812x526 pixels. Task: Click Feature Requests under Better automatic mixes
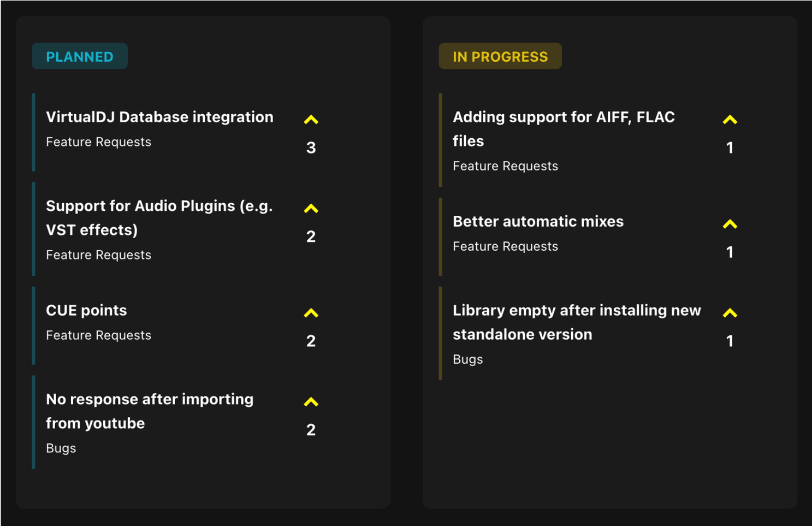point(505,246)
